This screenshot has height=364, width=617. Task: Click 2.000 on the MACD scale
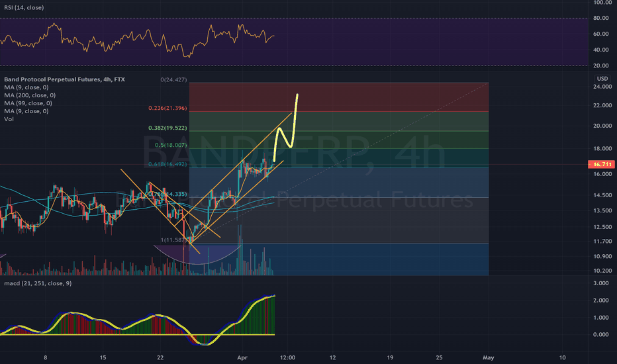click(x=601, y=300)
